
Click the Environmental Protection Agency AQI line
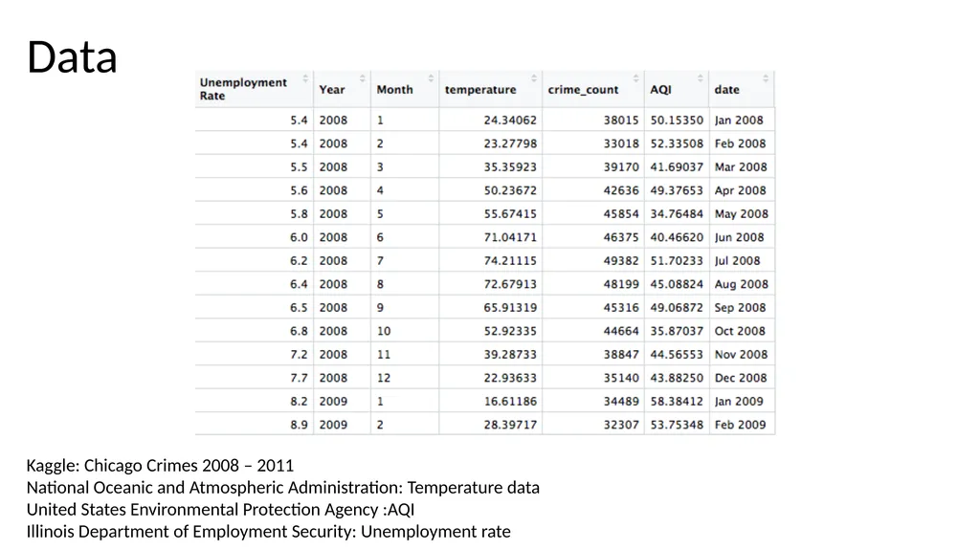pyautogui.click(x=221, y=510)
